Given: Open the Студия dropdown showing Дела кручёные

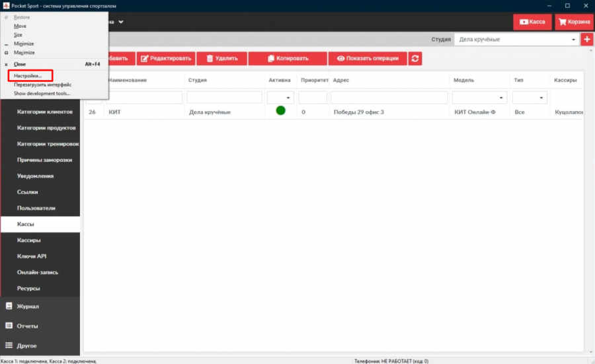Looking at the screenshot, I should pos(516,40).
